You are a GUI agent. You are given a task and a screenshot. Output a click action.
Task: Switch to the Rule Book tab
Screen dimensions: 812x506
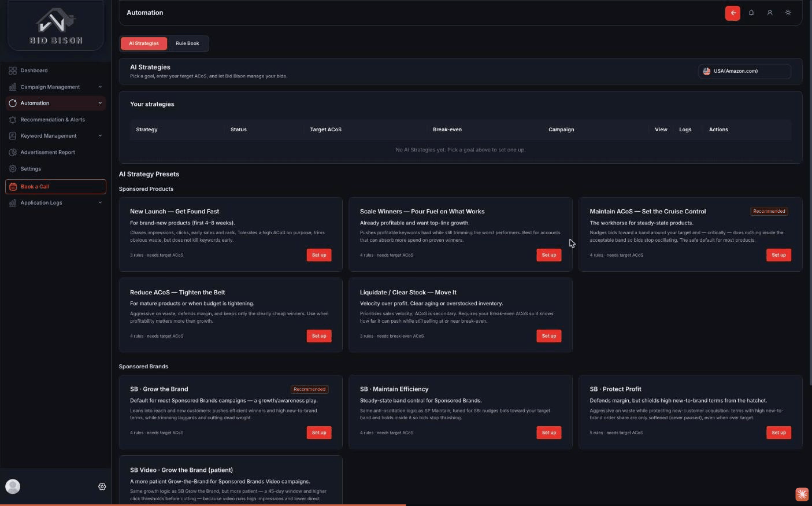click(187, 43)
